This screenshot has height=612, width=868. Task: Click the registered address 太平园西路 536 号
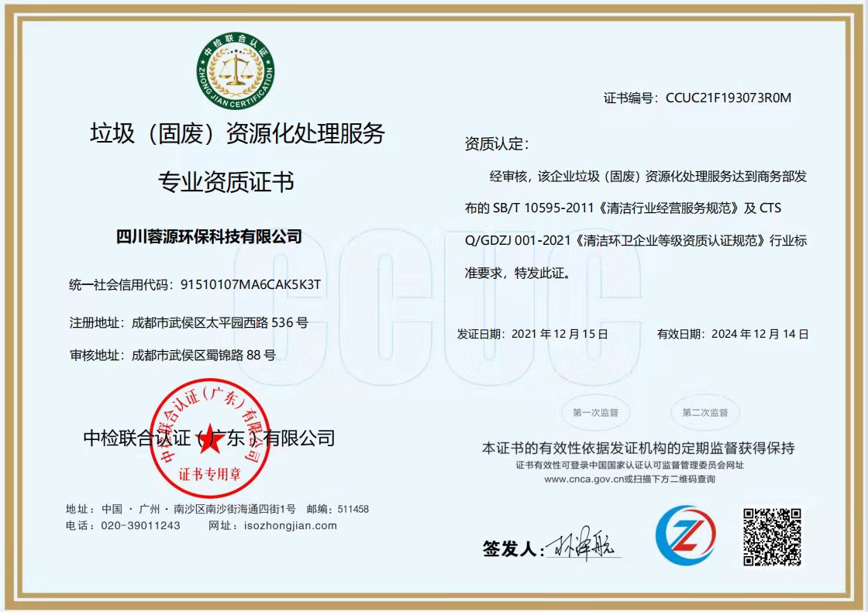coord(220,322)
